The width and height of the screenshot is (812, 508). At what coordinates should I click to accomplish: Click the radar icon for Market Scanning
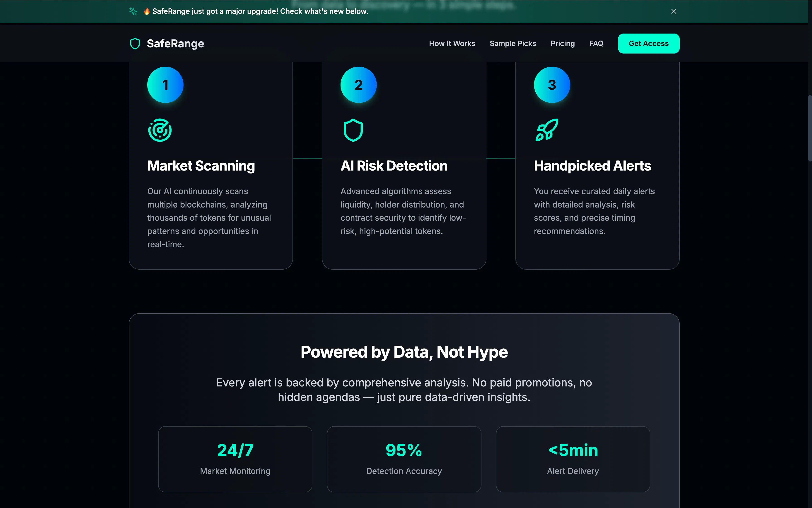(x=160, y=130)
